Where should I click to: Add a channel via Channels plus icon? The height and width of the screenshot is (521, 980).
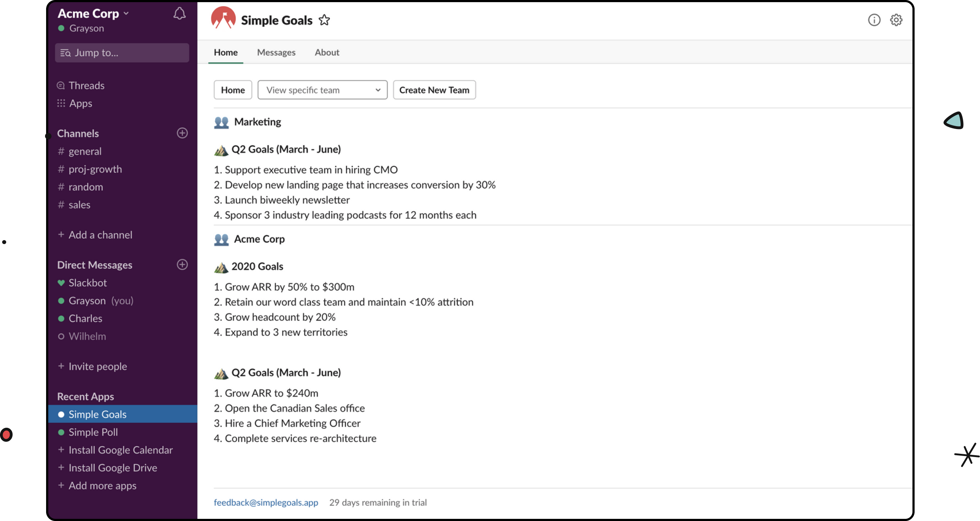click(182, 133)
